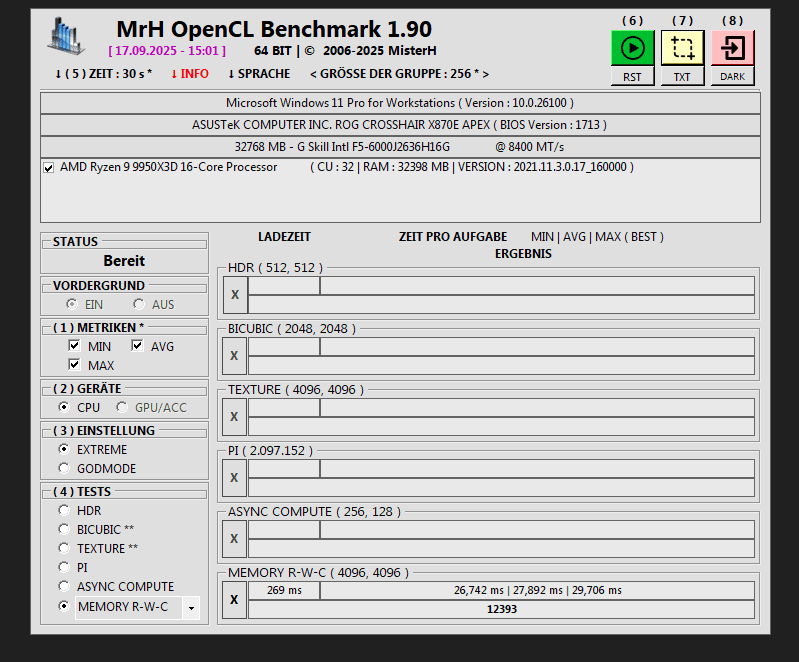
Task: Click the ASYNC COMPUTE time-per-task field
Action: click(x=538, y=529)
